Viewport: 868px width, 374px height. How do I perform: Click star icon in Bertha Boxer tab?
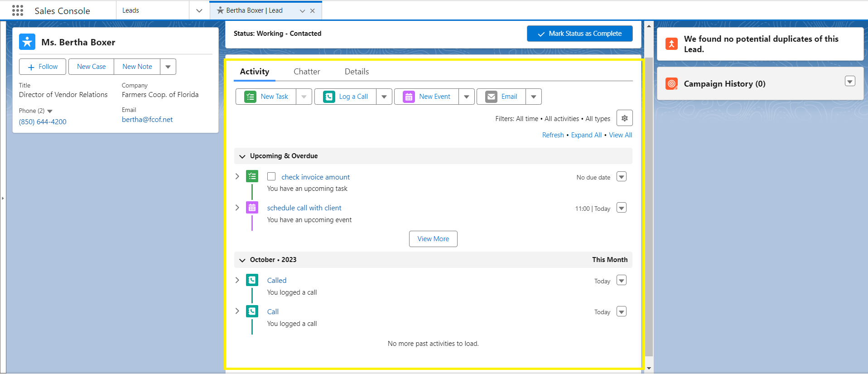click(x=220, y=10)
